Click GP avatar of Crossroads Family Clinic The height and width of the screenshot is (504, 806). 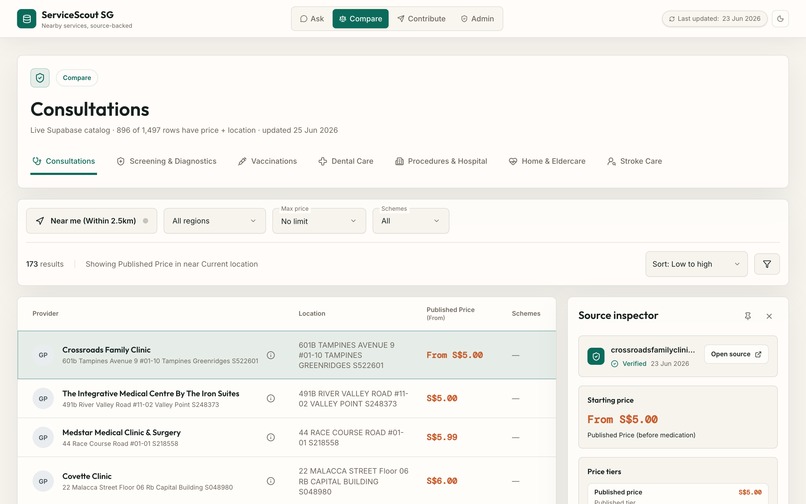pos(43,355)
